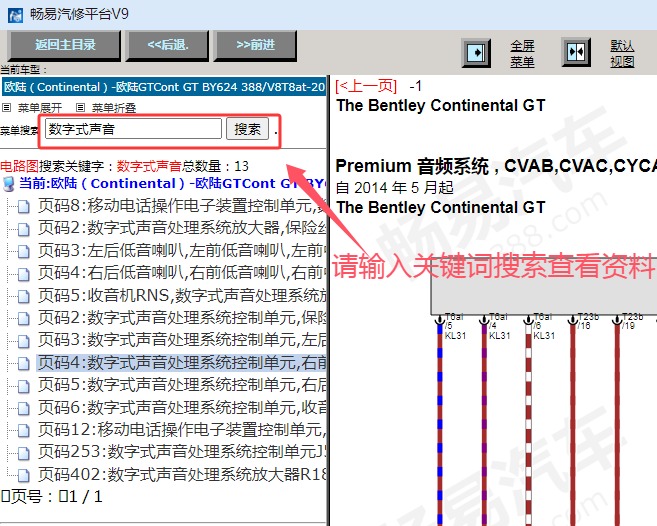Click connector pin label T6al/6 KL31
The height and width of the screenshot is (526, 657).
pos(544,326)
